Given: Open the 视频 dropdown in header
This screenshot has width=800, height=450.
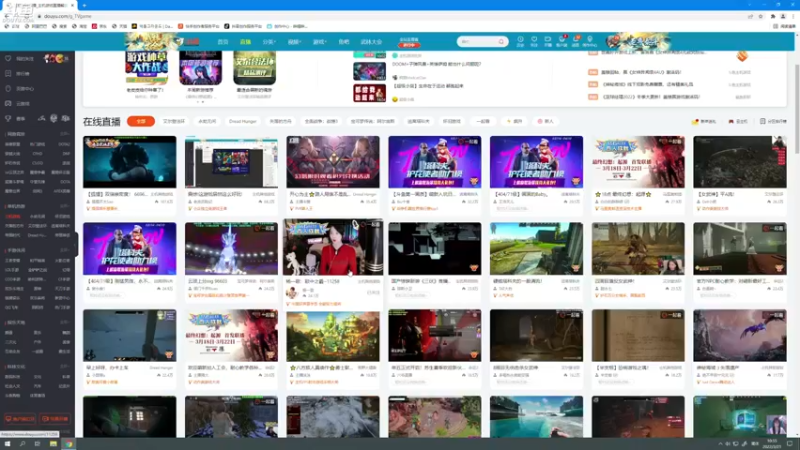Looking at the screenshot, I should pos(294,42).
